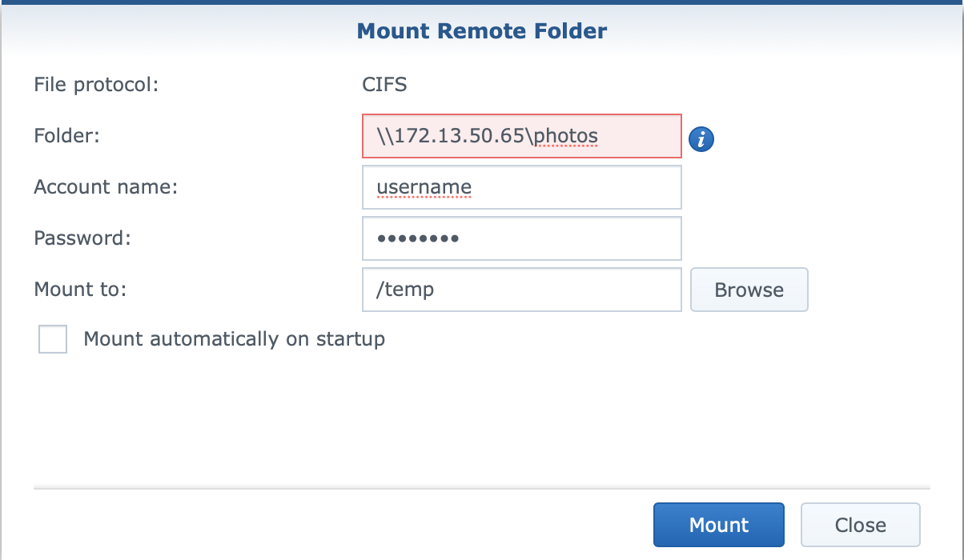Dismiss the dialog using Close button

click(x=861, y=525)
